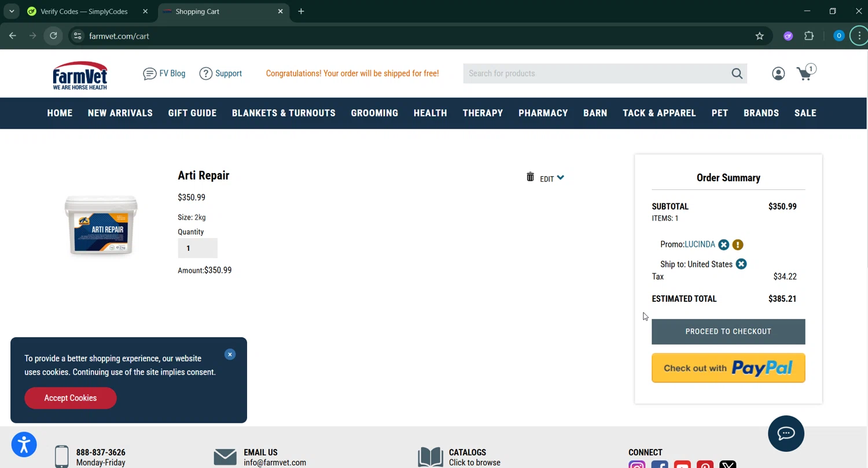Open the Arti Repair product title
Viewport: 868px width, 468px height.
click(203, 175)
